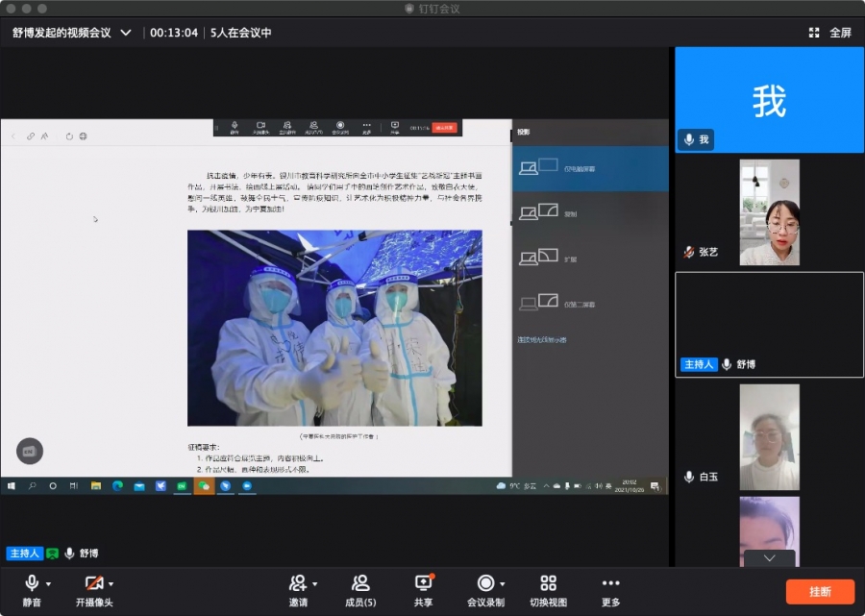
Task: Enter full screen (全屏) mode
Action: pos(830,33)
